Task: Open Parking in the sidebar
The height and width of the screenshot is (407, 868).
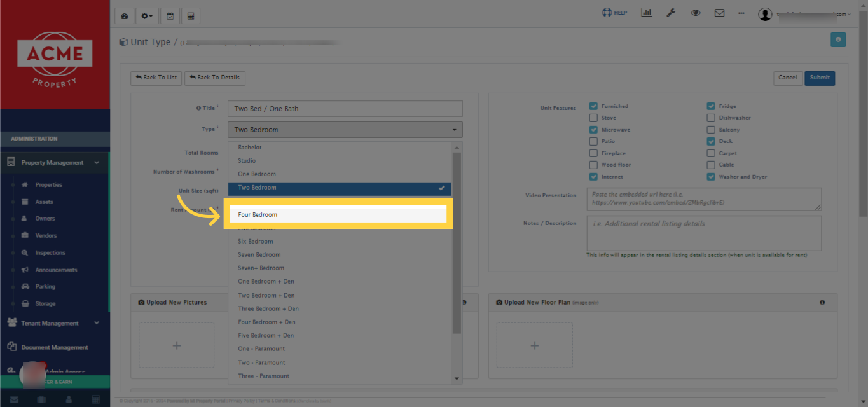Action: (45, 287)
